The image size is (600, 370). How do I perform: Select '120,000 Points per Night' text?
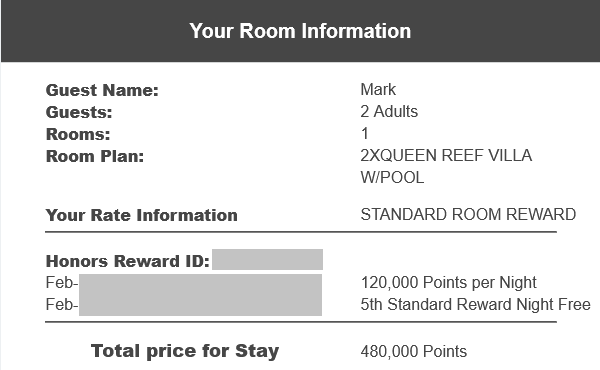pos(448,283)
